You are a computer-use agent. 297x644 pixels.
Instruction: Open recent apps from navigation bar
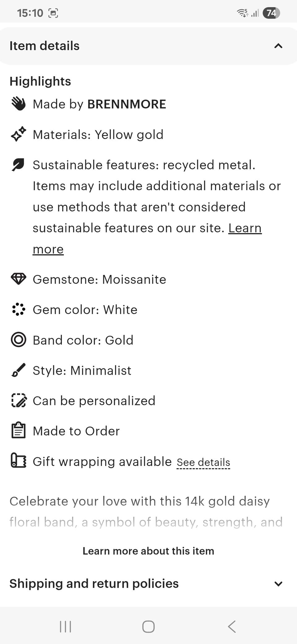pos(65,627)
